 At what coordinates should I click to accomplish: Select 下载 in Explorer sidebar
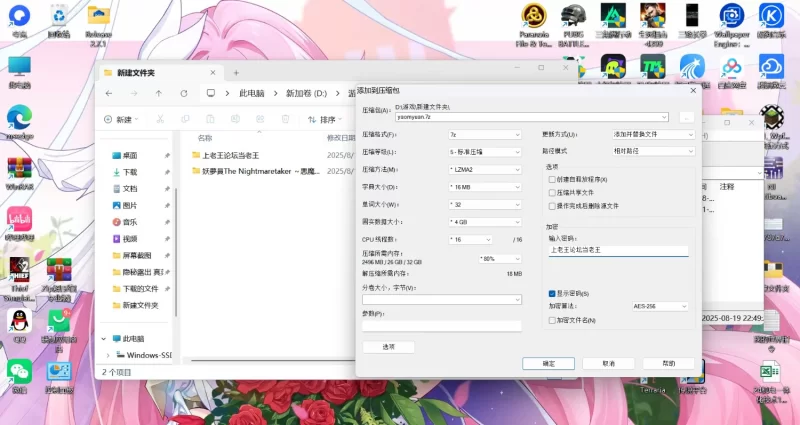130,172
